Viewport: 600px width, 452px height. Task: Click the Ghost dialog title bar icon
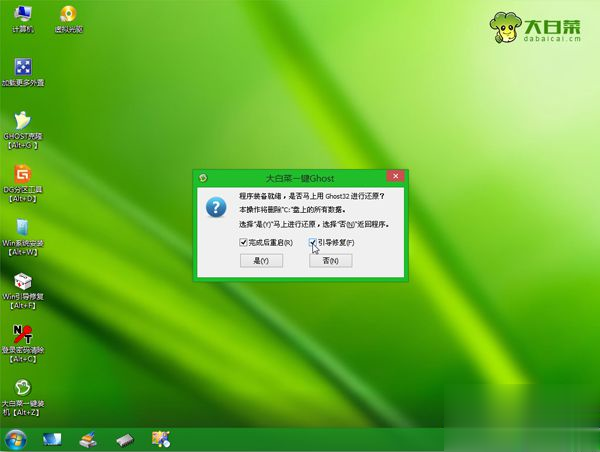pyautogui.click(x=203, y=178)
